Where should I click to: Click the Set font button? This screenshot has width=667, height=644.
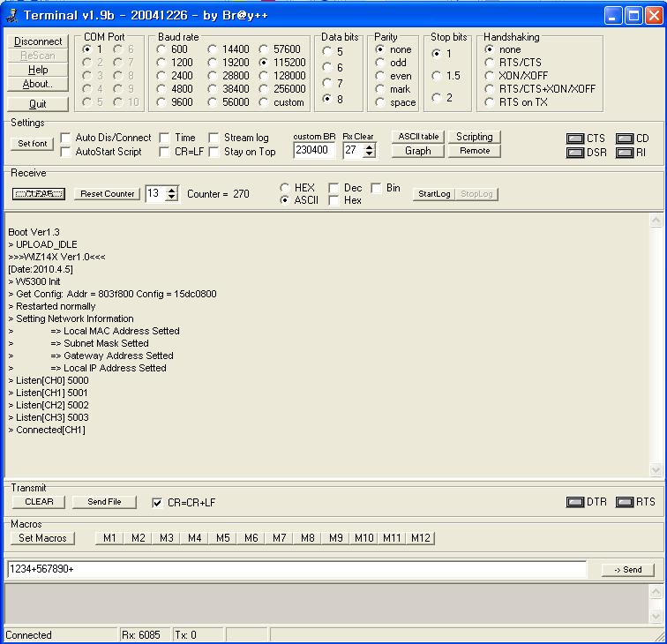click(33, 144)
